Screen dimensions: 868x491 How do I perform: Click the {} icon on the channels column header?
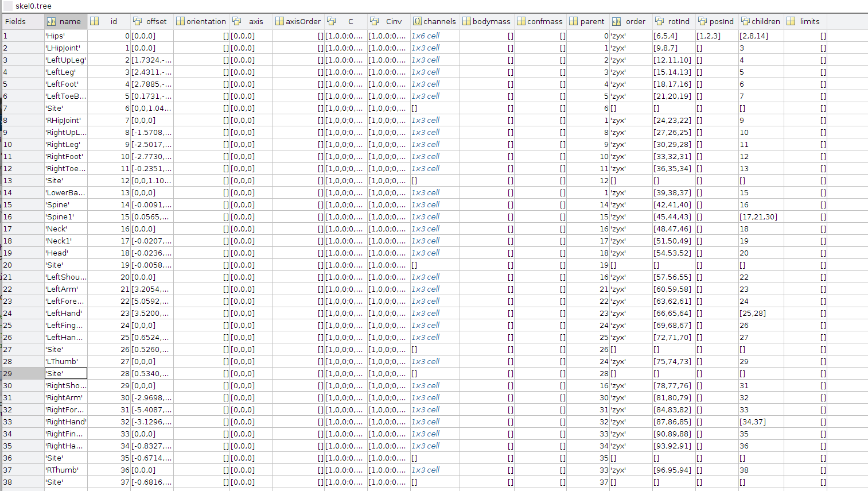click(417, 21)
